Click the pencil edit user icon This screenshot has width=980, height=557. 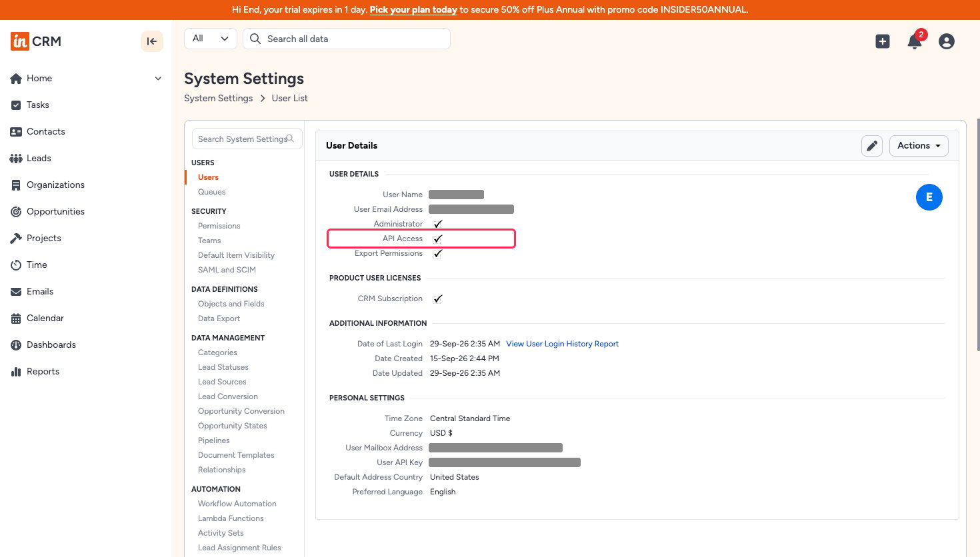pos(872,146)
